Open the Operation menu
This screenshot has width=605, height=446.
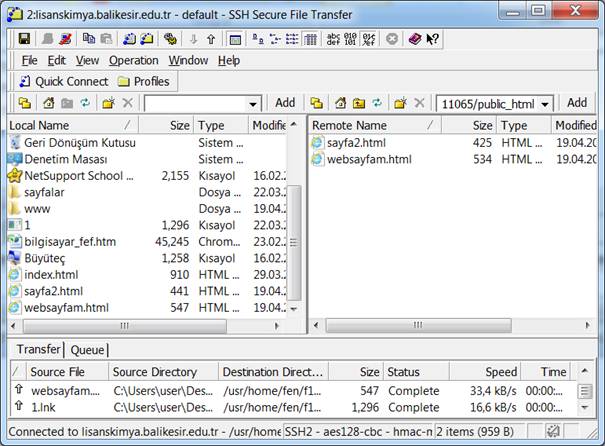point(133,60)
